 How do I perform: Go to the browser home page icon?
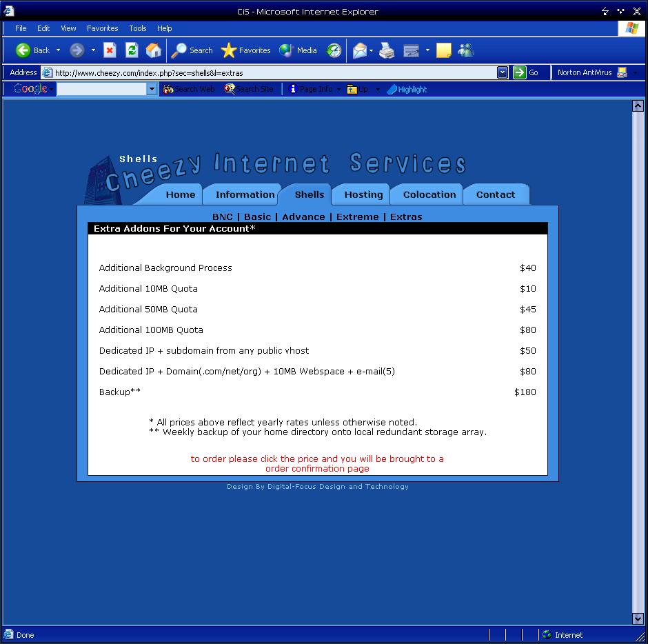(153, 50)
